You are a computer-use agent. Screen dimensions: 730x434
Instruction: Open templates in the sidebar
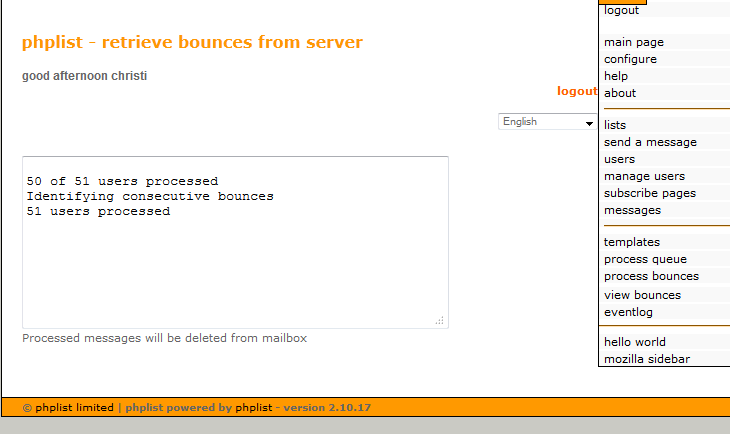(632, 242)
